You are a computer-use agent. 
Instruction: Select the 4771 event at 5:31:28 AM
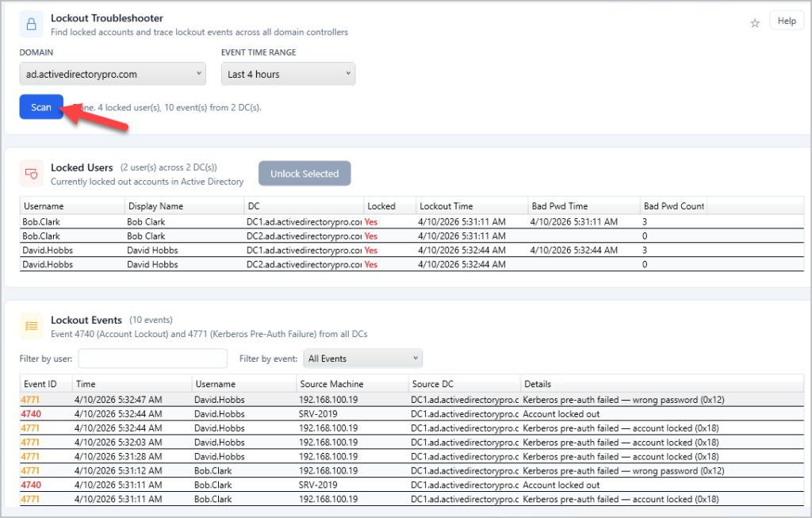click(x=412, y=457)
